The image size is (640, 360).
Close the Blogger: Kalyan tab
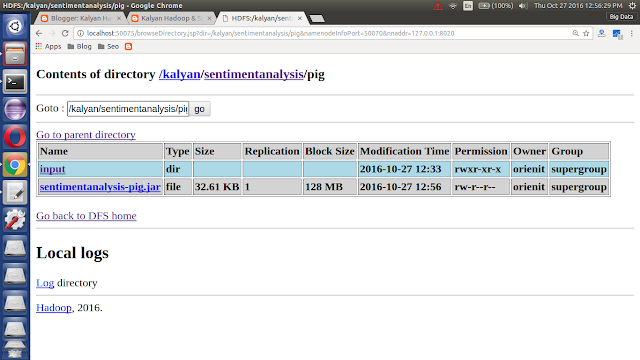119,18
